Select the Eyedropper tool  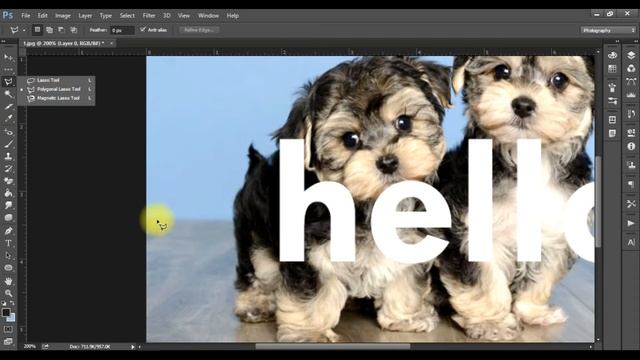coord(8,119)
